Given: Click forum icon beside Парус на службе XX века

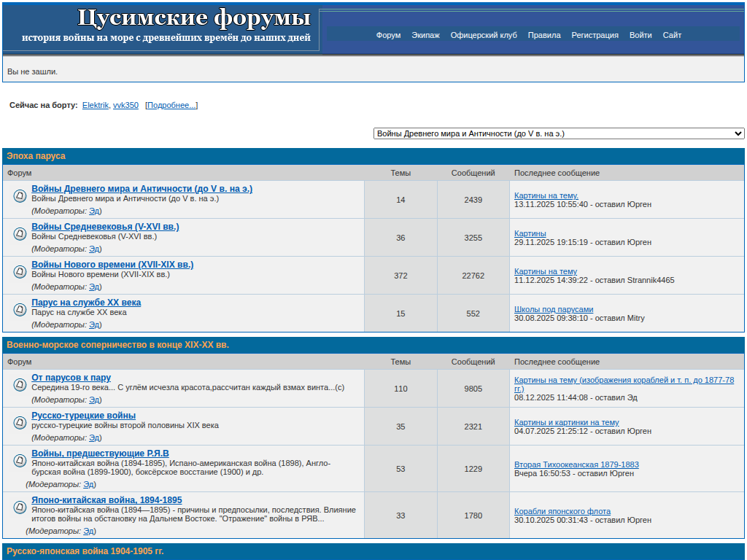Looking at the screenshot, I should 20,310.
